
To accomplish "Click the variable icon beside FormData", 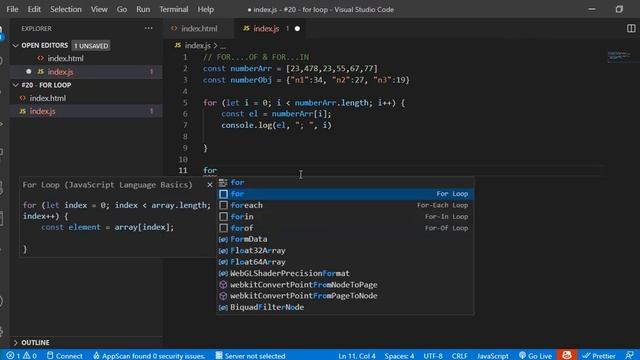I will tap(223, 240).
